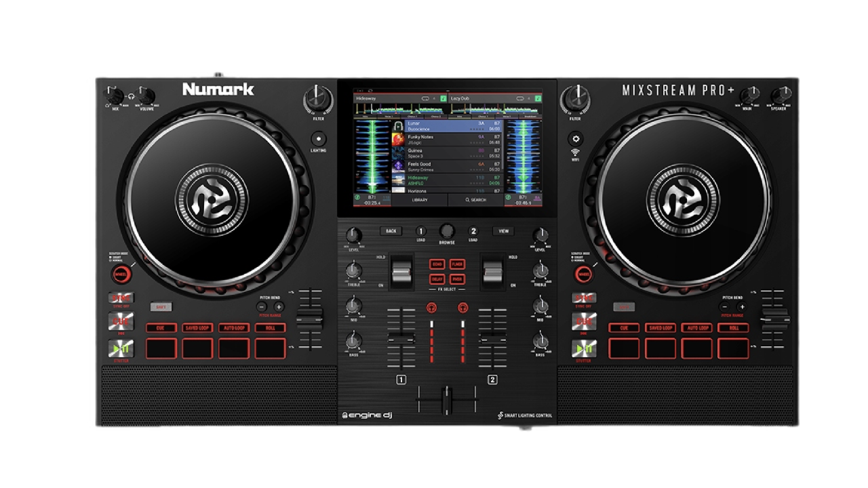The image size is (868, 488).
Task: Open LIBRARY on the touchscreen
Action: pyautogui.click(x=420, y=200)
